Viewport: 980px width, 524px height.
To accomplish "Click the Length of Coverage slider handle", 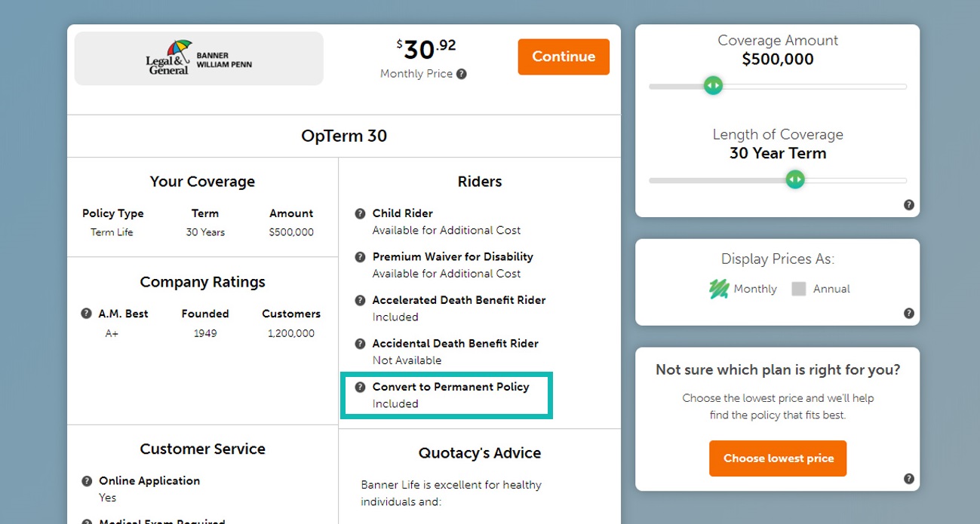I will [x=794, y=179].
